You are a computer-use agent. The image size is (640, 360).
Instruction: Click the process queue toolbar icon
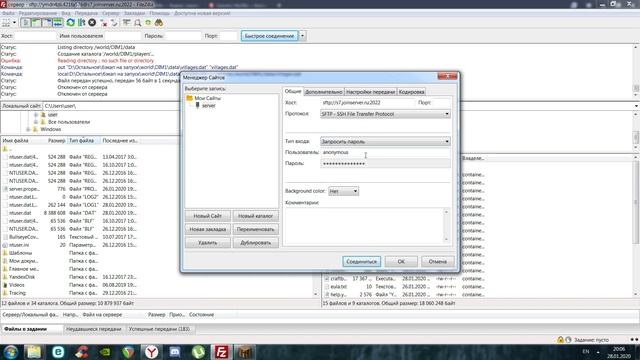(81, 23)
